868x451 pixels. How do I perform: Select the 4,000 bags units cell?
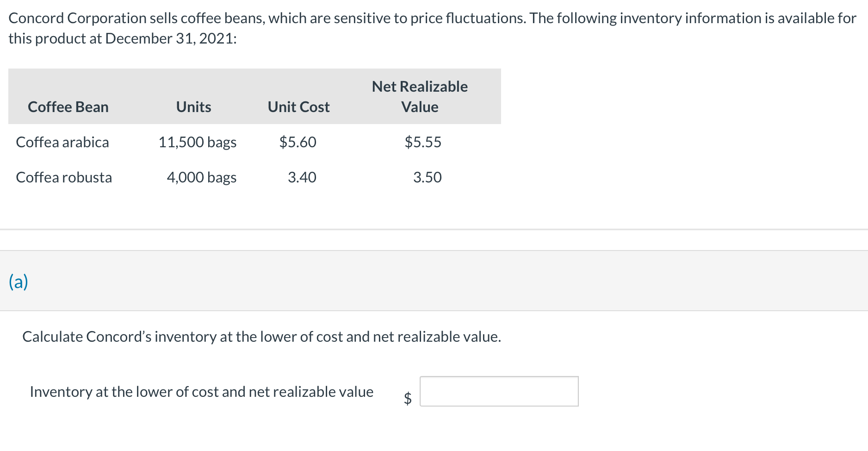tap(201, 177)
